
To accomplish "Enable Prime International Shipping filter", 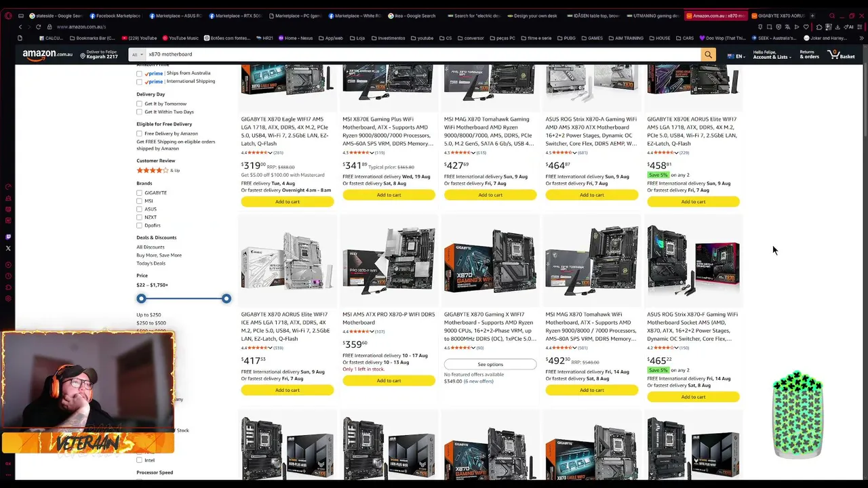I will point(139,81).
